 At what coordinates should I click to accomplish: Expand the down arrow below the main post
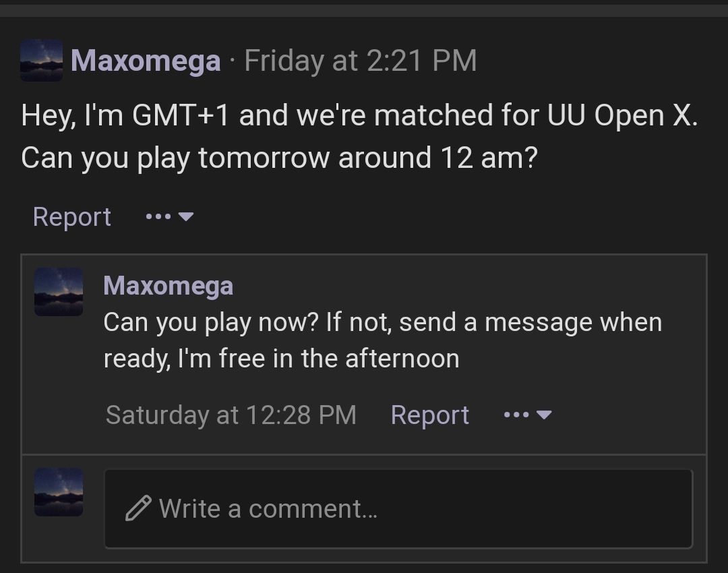pos(187,217)
